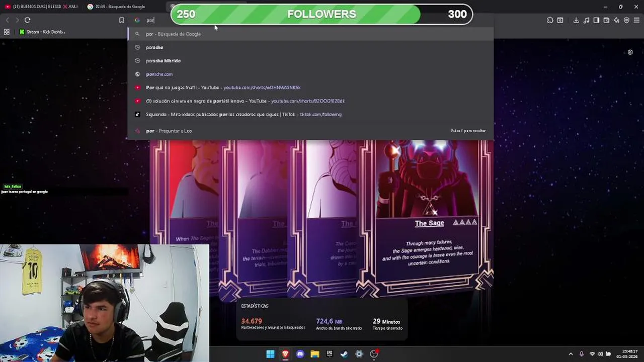Open new tab page customize settings gear
This screenshot has height=362, width=644.
[630, 52]
